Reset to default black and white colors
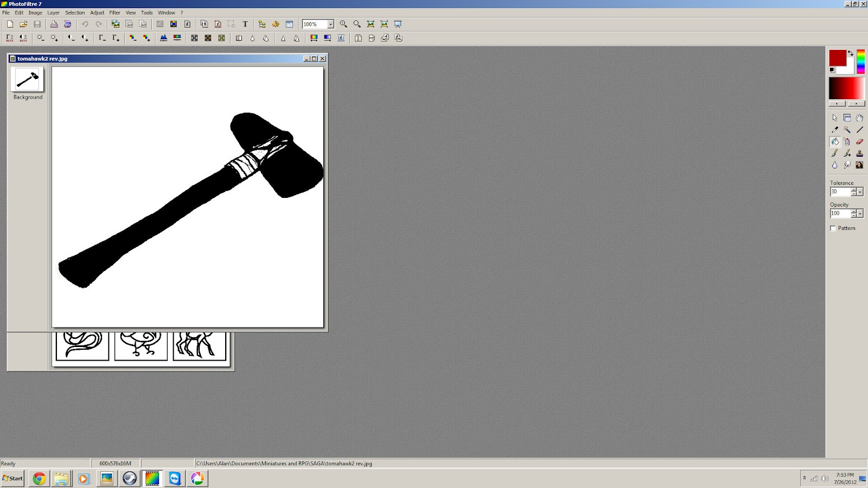Screen dimensions: 868x488 832,70
